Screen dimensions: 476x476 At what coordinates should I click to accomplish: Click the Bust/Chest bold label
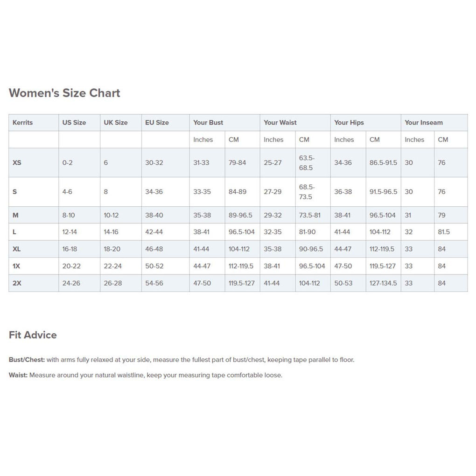point(27,360)
